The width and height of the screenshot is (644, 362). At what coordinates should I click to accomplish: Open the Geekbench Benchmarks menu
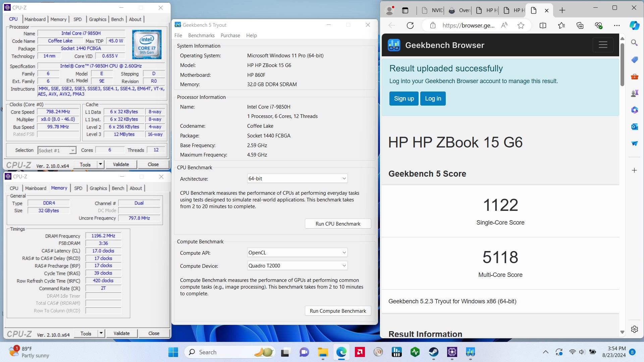201,36
